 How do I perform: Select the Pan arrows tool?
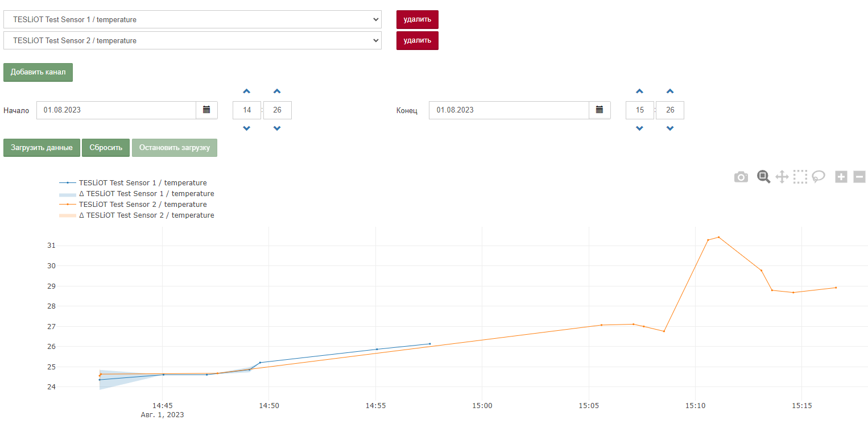[782, 177]
